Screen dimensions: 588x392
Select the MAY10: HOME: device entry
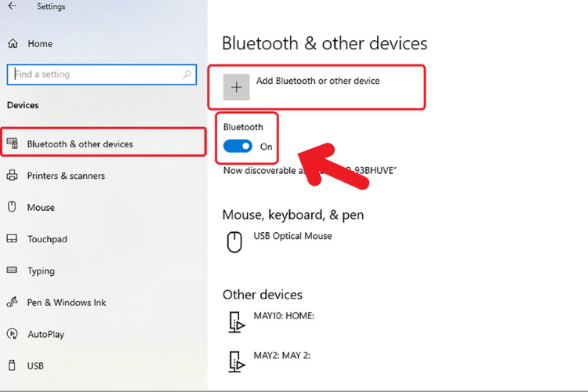tap(283, 315)
